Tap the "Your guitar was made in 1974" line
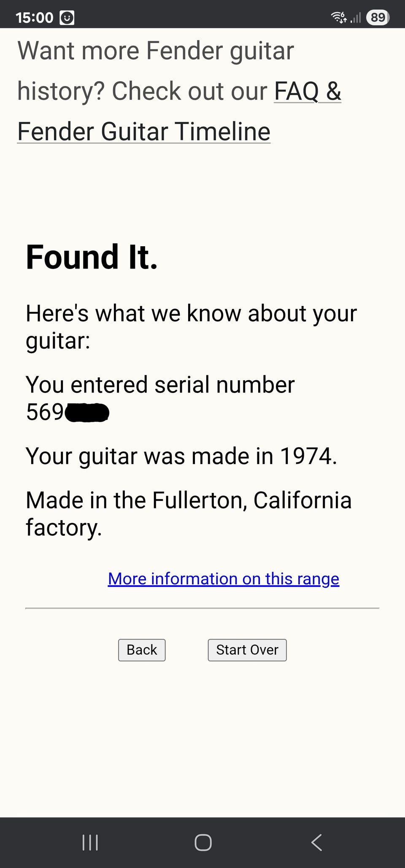The width and height of the screenshot is (405, 868). 181,456
